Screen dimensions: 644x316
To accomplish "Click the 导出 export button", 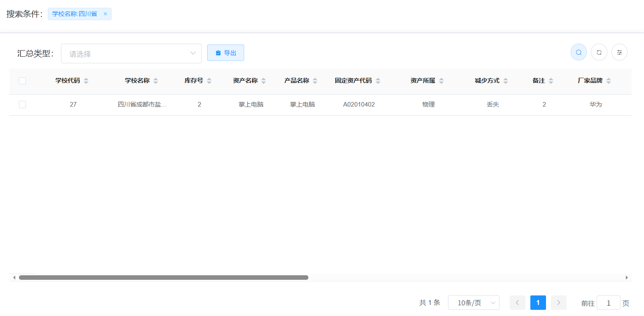I will (226, 53).
